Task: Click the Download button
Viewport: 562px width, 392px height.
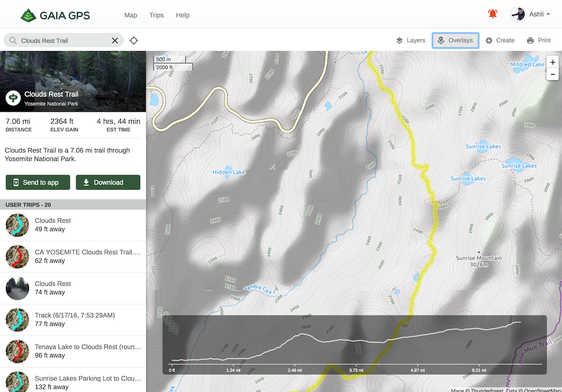Action: [108, 182]
